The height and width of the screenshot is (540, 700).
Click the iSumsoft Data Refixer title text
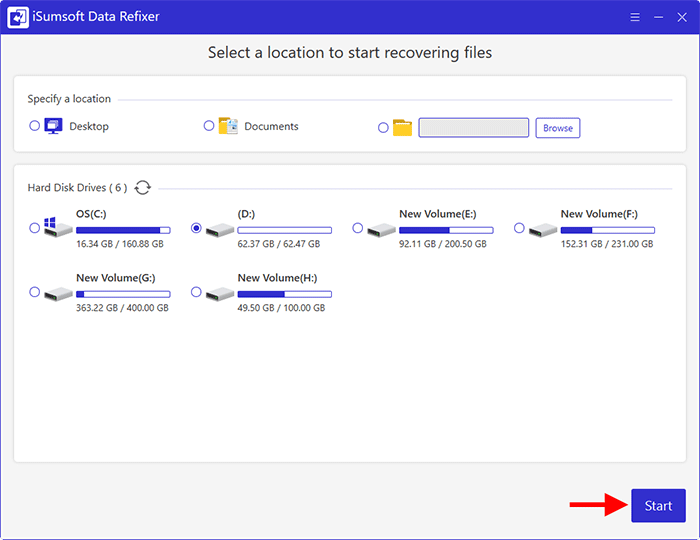click(x=96, y=17)
